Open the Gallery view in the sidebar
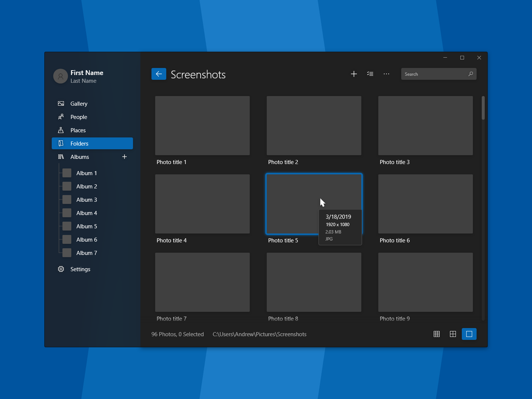532x399 pixels. point(78,104)
